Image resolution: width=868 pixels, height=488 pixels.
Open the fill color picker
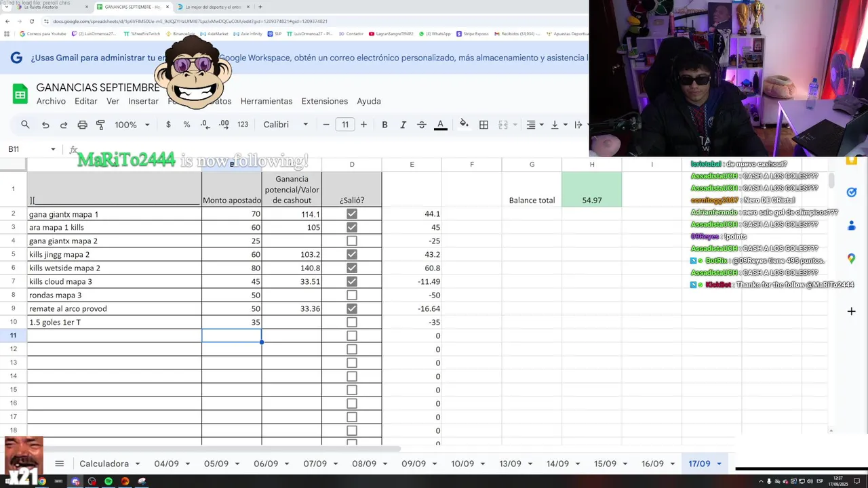(x=464, y=125)
